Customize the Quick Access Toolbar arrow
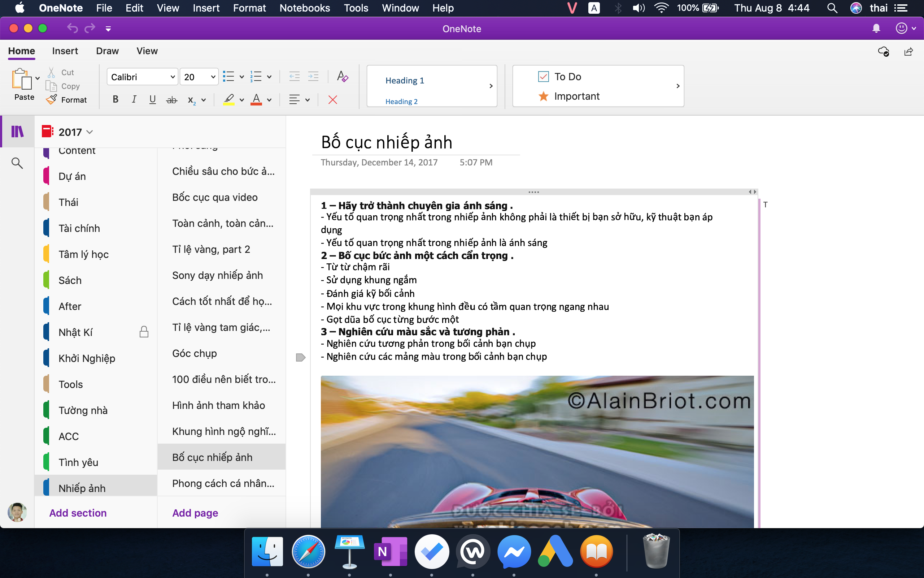924x578 pixels. [x=108, y=29]
